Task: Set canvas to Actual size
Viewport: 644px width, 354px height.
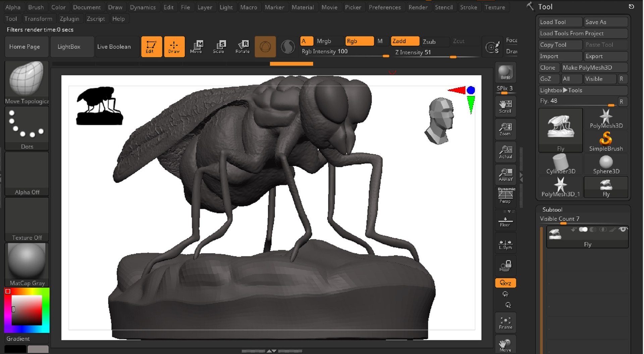Action: [505, 152]
